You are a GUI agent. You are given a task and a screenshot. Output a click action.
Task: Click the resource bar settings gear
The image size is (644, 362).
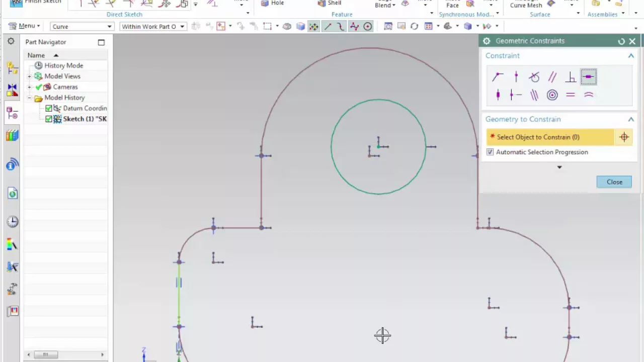[11, 41]
